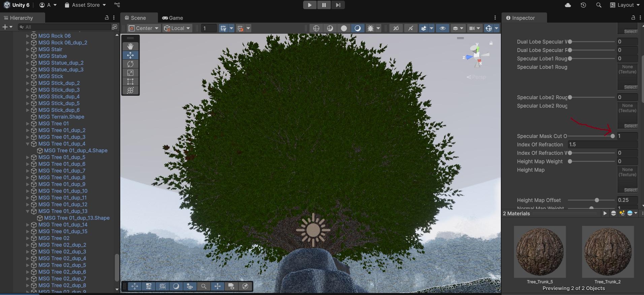This screenshot has width=644, height=295.
Task: Expand MSG Tree 02 in hierarchy
Action: (28, 238)
